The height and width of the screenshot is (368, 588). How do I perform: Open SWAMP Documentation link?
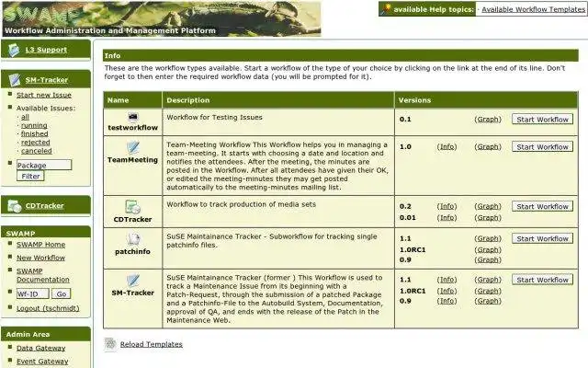[x=43, y=275]
